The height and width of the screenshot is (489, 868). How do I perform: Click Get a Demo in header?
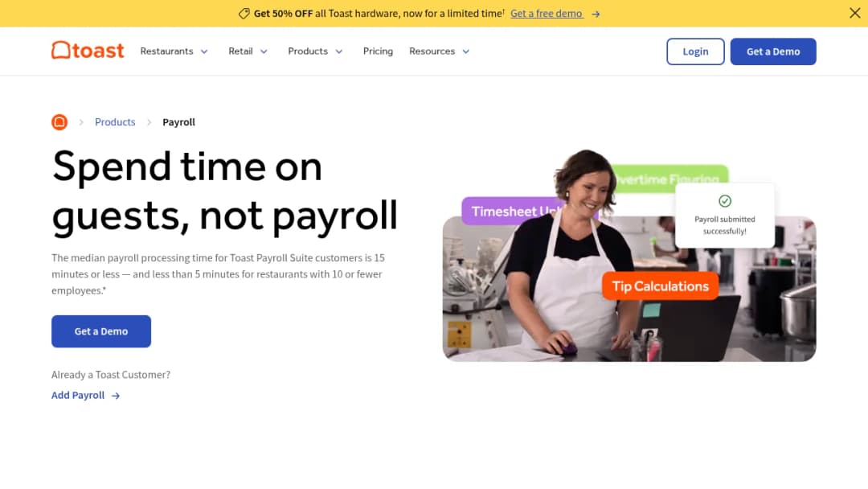coord(773,51)
